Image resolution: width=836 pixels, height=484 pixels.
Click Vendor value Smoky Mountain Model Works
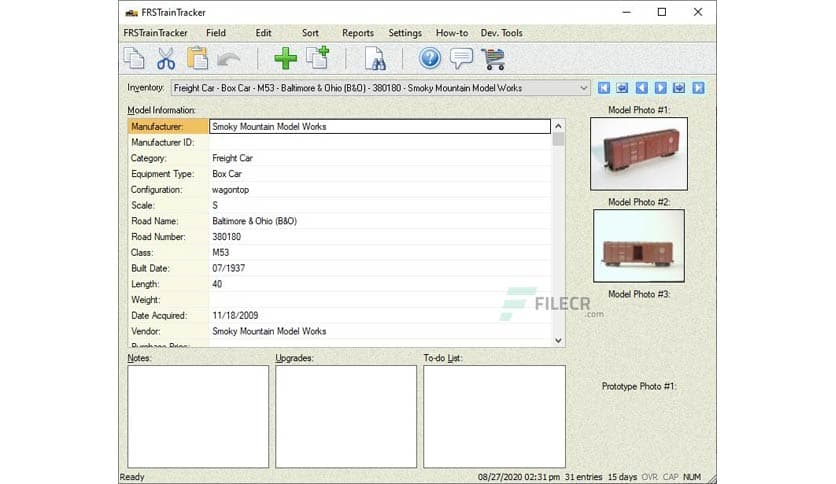point(269,331)
